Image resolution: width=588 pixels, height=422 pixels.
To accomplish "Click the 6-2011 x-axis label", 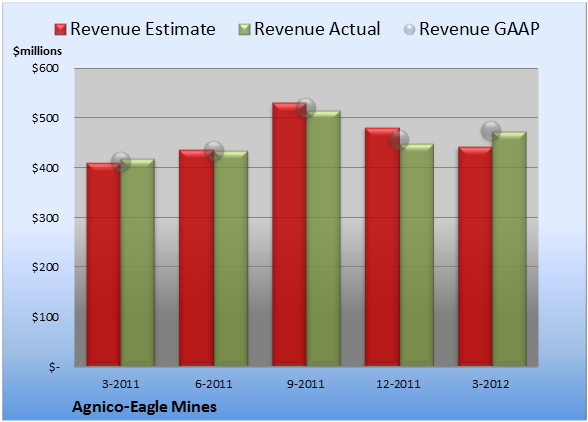I will click(x=214, y=384).
